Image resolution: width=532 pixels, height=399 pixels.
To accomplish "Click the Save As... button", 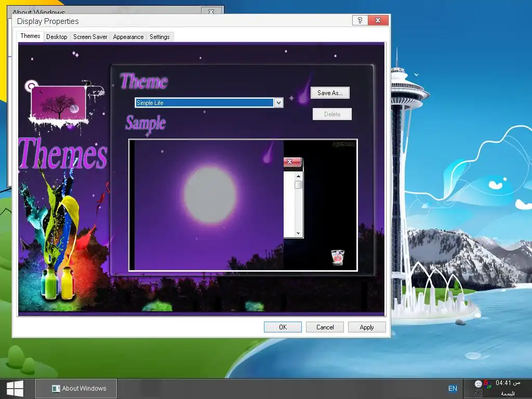I will (x=330, y=92).
